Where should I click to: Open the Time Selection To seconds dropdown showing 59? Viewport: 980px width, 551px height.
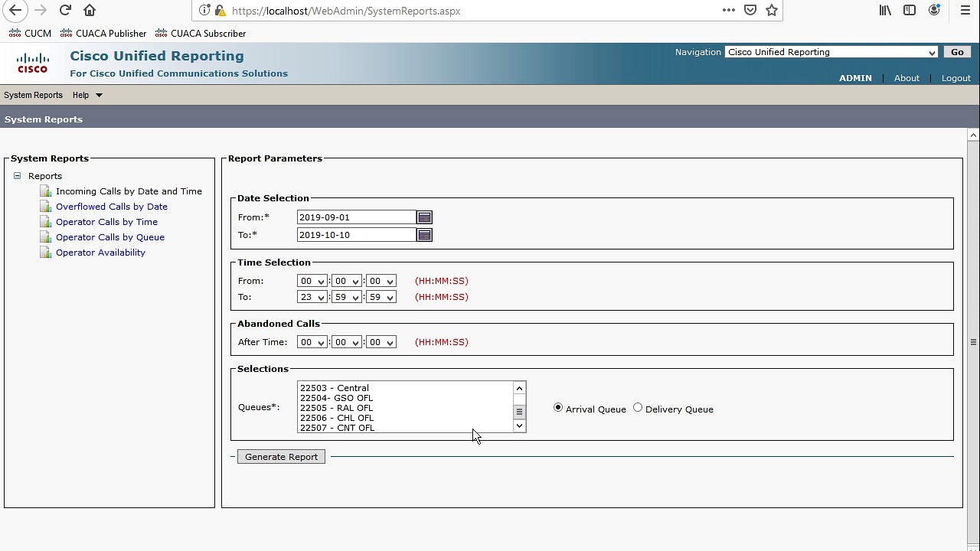point(381,297)
